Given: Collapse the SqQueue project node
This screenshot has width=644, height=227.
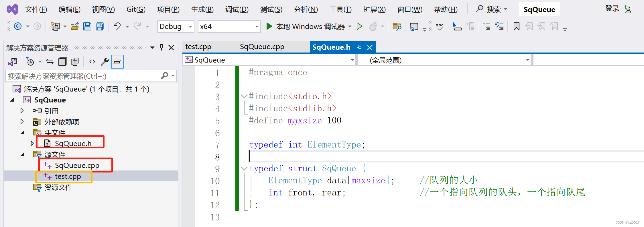Looking at the screenshot, I should click(12, 100).
